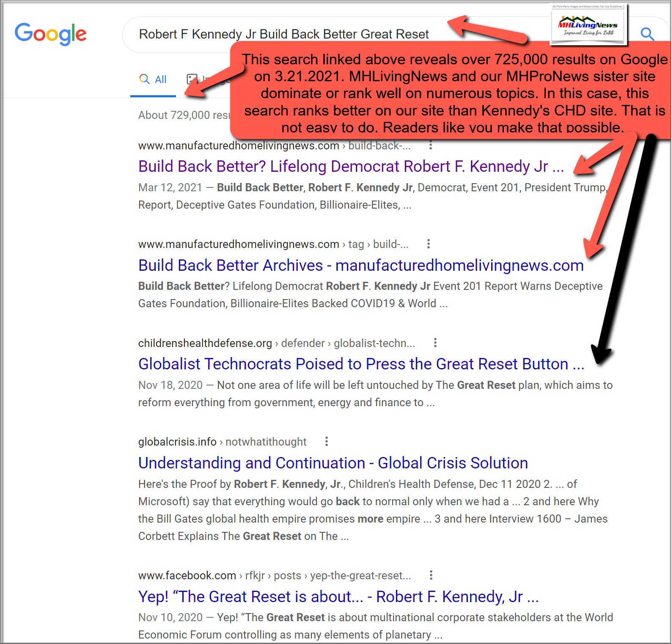Click the MHLivingNews logo image
The height and width of the screenshot is (644, 671).
588,26
